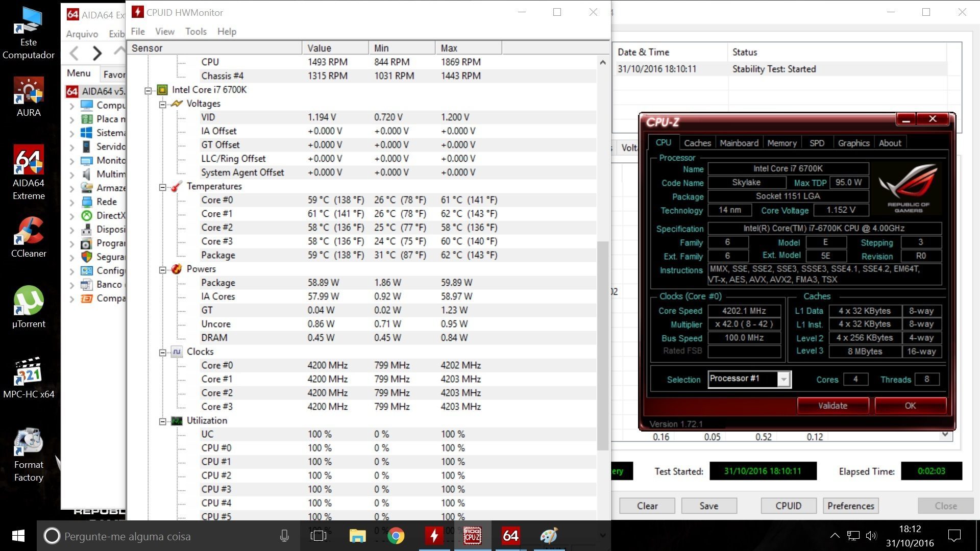Show hidden system tray icons
This screenshot has width=980, height=551.
click(x=835, y=536)
